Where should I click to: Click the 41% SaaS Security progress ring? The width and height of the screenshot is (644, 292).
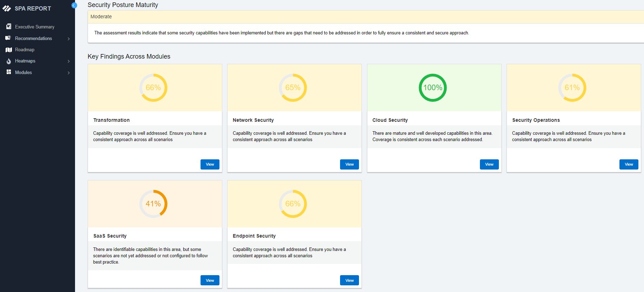(x=153, y=204)
